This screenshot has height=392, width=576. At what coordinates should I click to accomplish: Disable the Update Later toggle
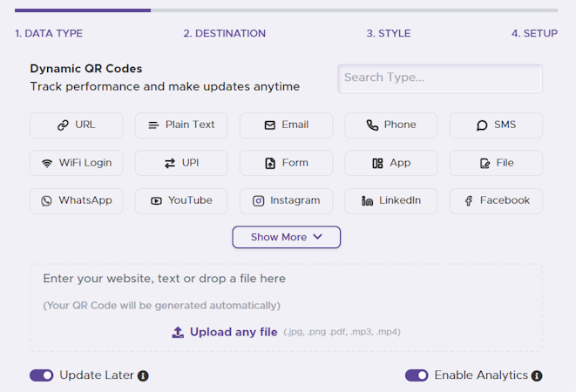point(42,375)
